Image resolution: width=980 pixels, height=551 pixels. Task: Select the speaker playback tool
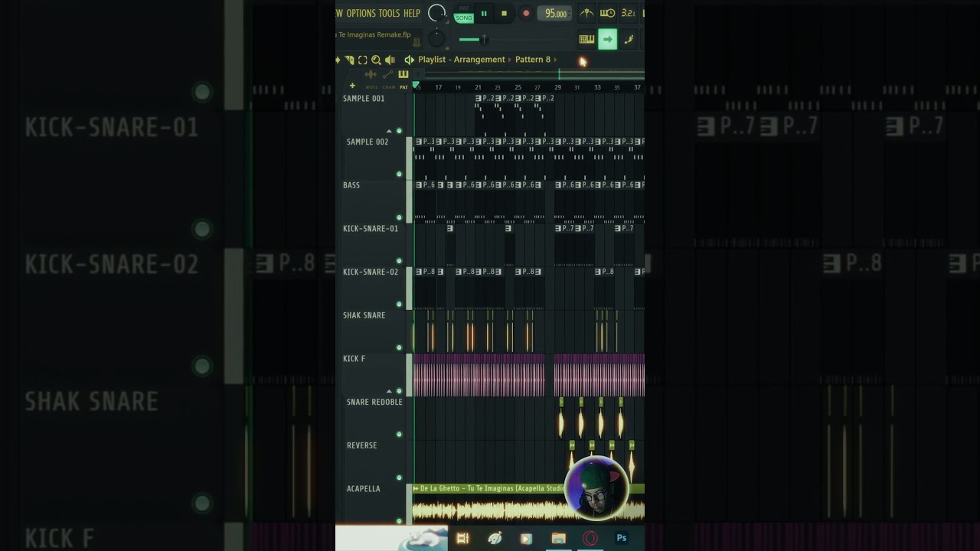point(390,60)
